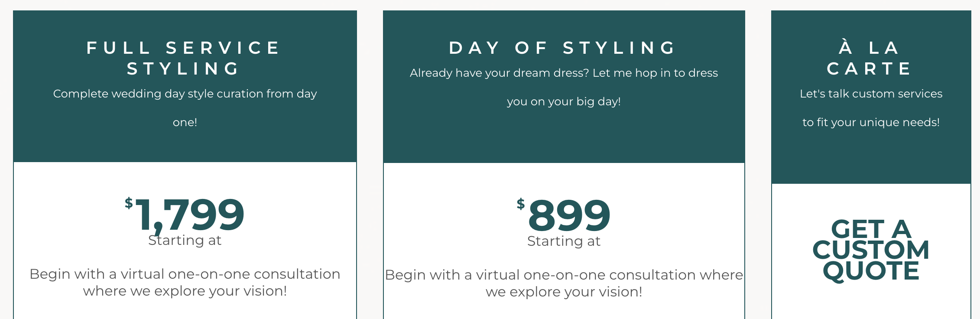Click "Complete wedding day style curation" text
The height and width of the screenshot is (319, 980).
(185, 94)
